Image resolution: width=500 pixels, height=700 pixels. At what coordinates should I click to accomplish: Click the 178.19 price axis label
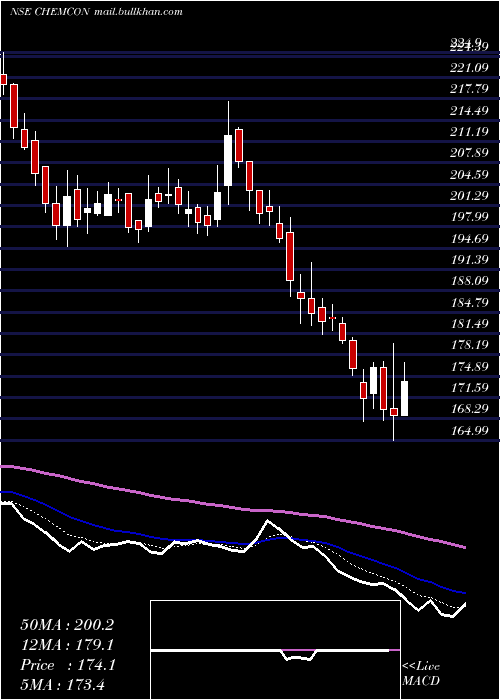tap(469, 345)
